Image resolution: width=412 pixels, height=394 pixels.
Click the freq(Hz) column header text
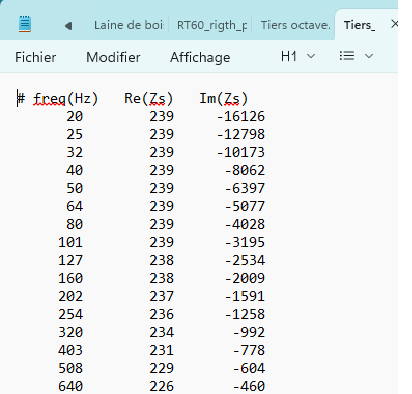(66, 99)
